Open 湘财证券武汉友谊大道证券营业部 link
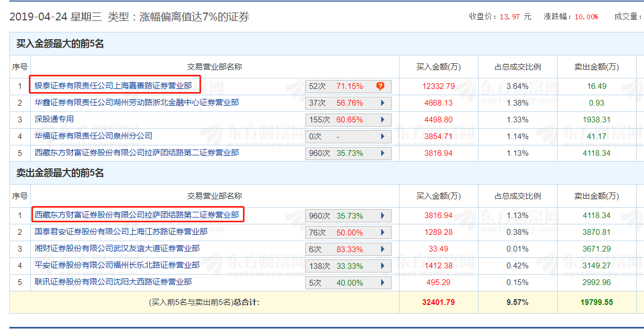This screenshot has height=329, width=644. [117, 248]
